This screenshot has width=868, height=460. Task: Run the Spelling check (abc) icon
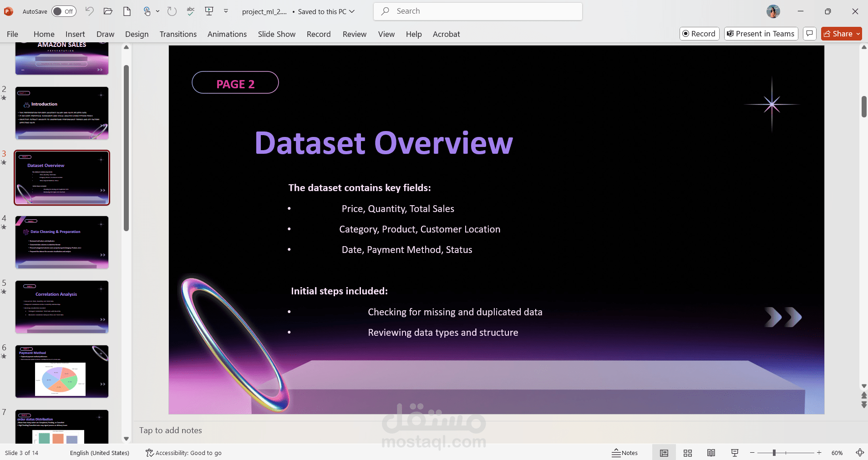pos(191,11)
